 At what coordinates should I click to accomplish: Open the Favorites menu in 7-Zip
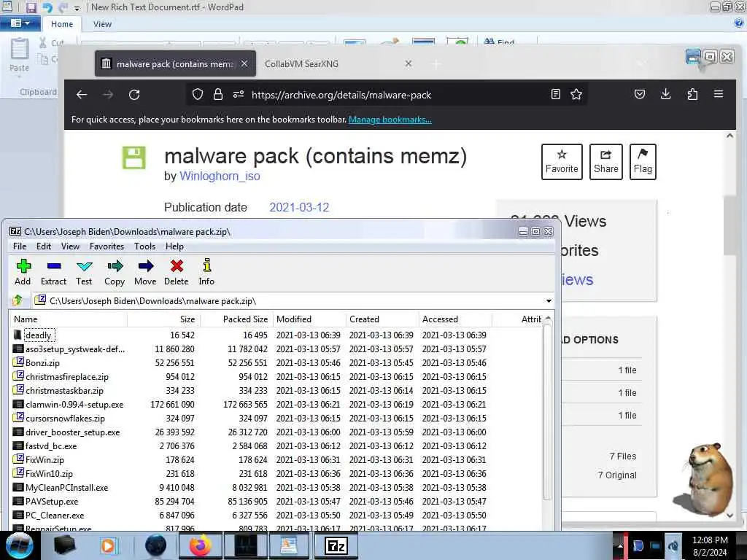(107, 246)
